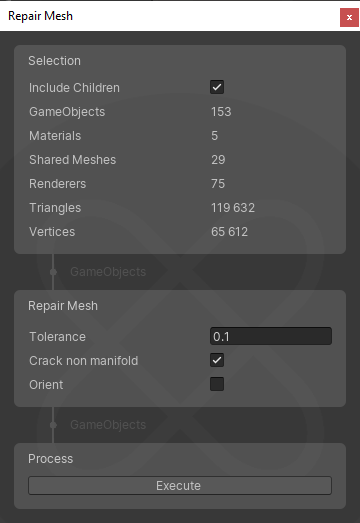This screenshot has width=360, height=523.
Task: Click the Crack non manifold label
Action: click(x=83, y=361)
